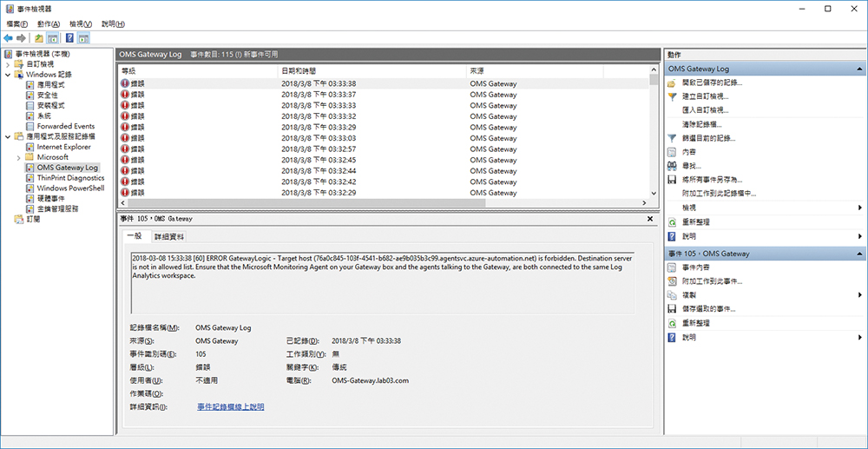Collapse the Windows 記錄 tree node
Screen dimensions: 868x449
click(8, 74)
